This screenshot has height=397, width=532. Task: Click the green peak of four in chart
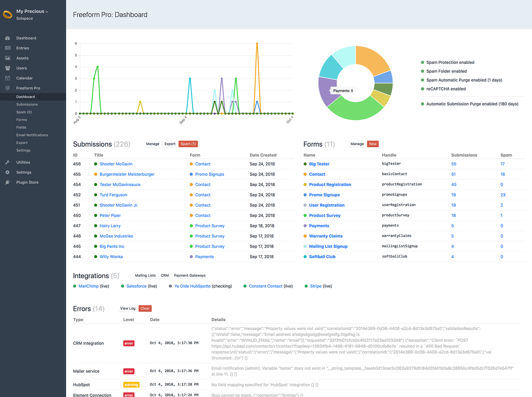click(98, 67)
